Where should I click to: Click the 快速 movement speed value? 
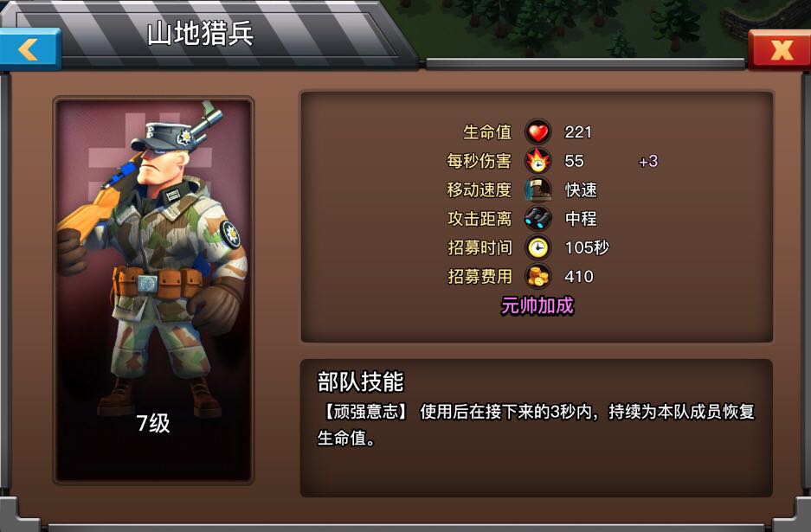pos(581,190)
